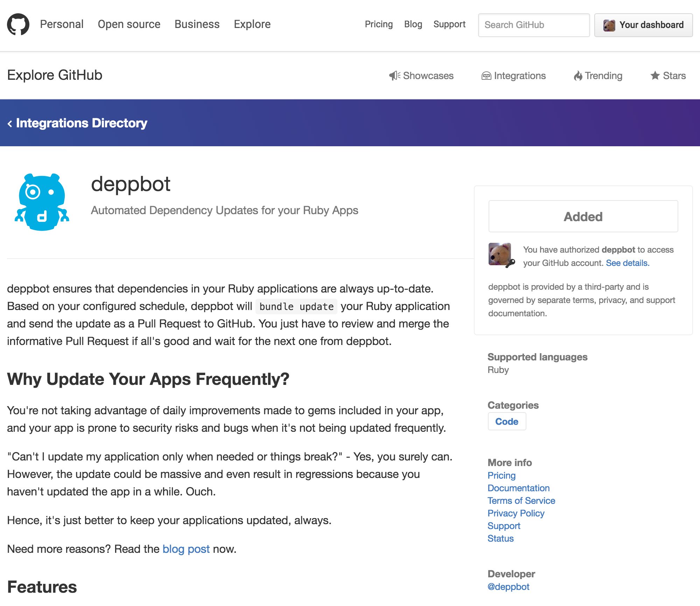
Task: Click the Showcases megaphone icon
Action: pyautogui.click(x=394, y=76)
